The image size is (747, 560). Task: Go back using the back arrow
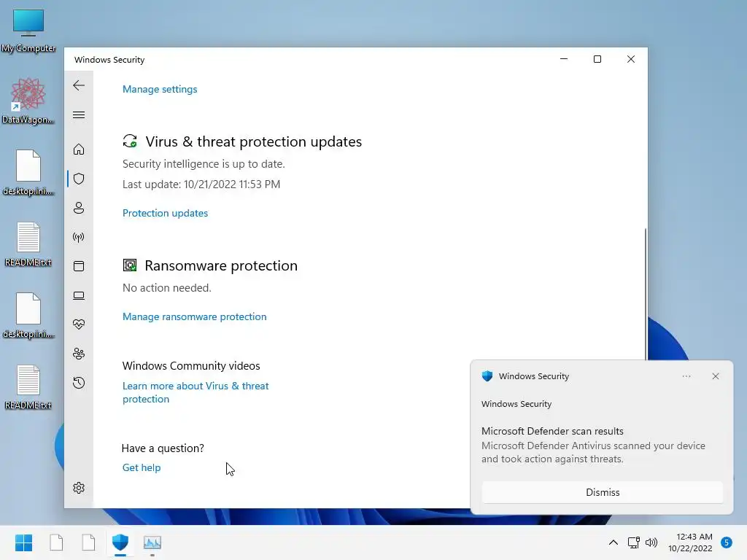coord(79,86)
